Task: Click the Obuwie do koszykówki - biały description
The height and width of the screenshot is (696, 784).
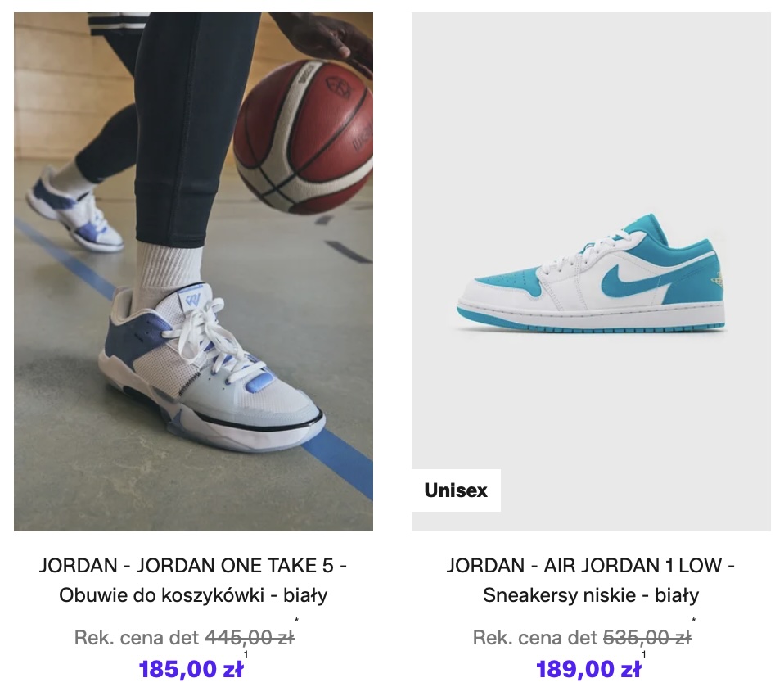Action: [x=193, y=595]
